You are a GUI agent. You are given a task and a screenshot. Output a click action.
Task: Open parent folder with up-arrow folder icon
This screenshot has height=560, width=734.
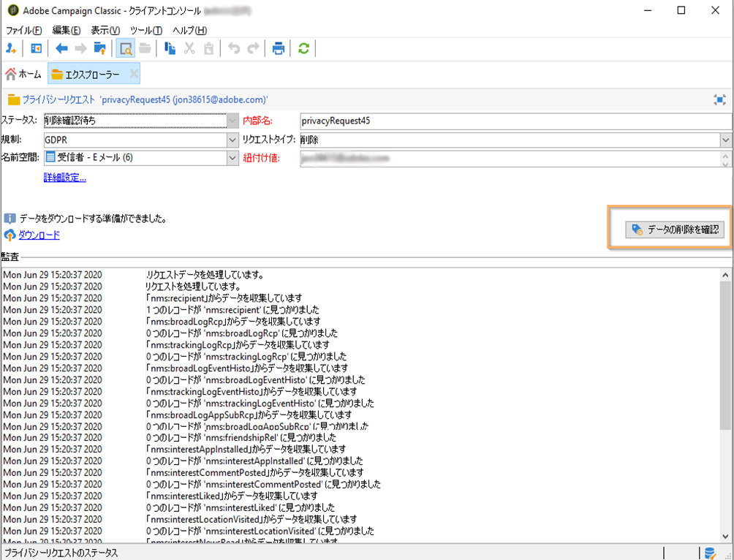99,48
